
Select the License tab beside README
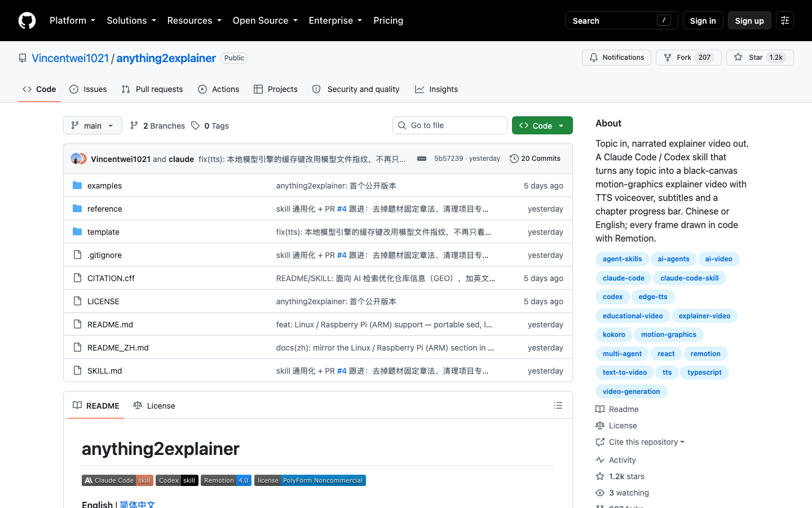(x=154, y=405)
